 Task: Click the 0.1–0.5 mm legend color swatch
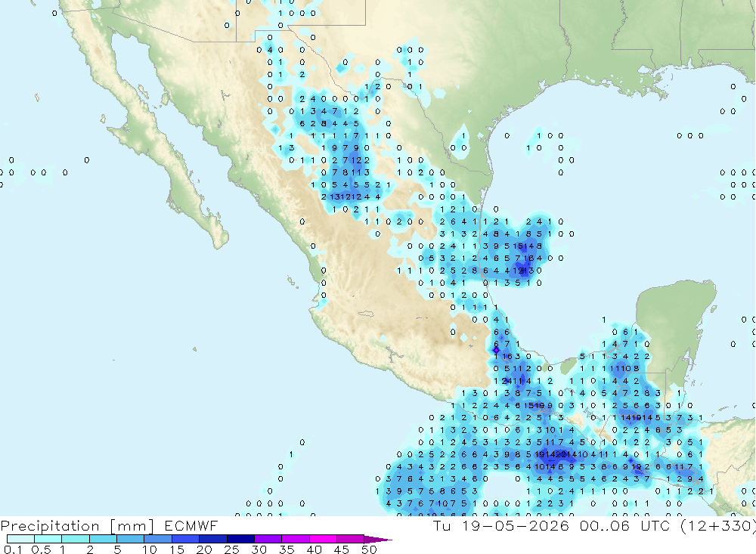tap(20, 539)
